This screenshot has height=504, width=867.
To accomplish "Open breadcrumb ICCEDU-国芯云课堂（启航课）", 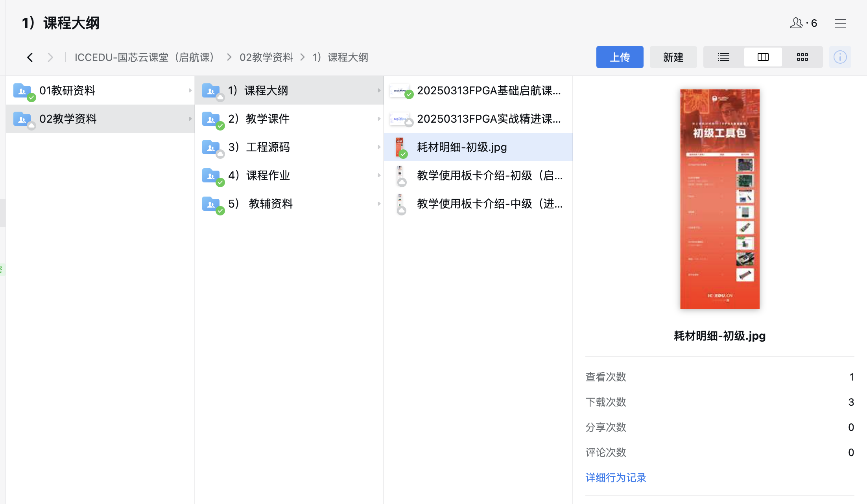I will pos(144,57).
